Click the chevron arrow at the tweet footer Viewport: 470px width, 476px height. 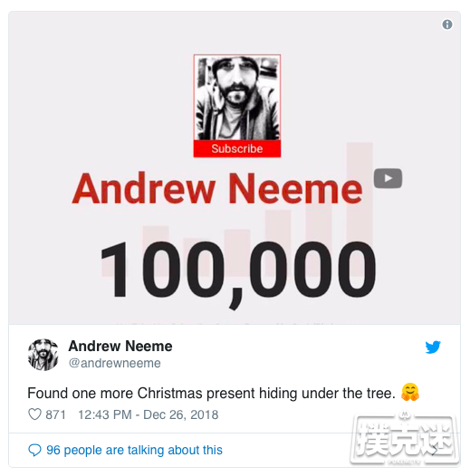pos(435,451)
